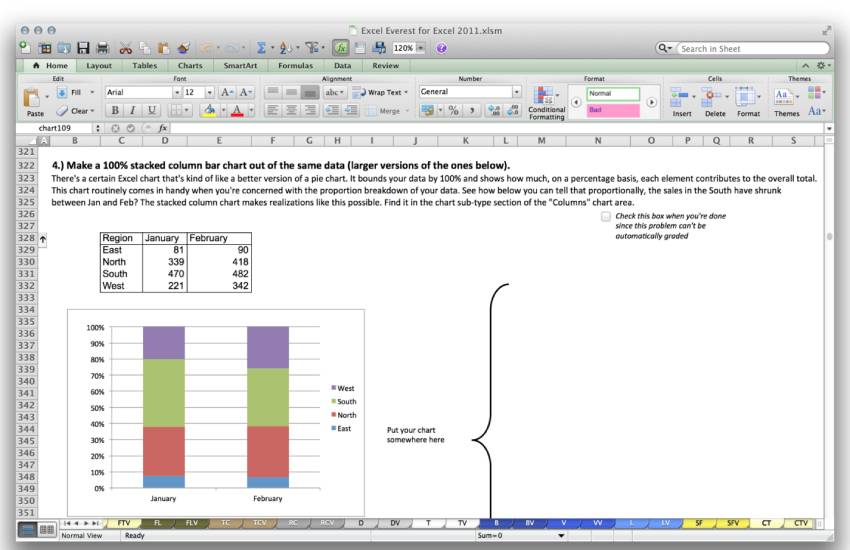Increase font size with larger A icon
The image size is (850, 550).
click(227, 92)
